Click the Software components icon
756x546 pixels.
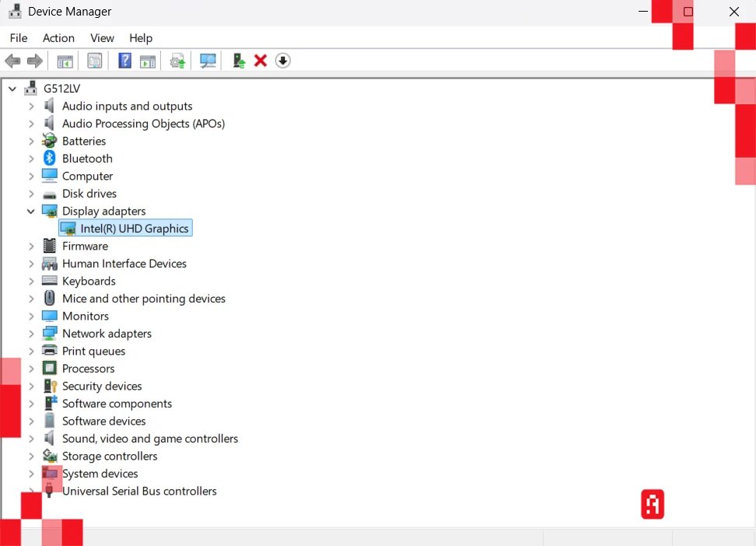(x=50, y=403)
